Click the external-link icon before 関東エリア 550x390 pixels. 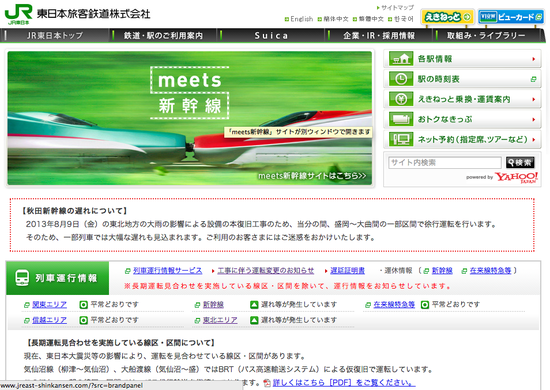pyautogui.click(x=27, y=305)
